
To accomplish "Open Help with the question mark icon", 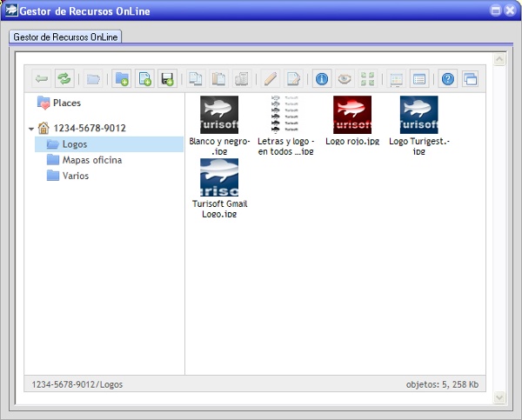I will 448,79.
